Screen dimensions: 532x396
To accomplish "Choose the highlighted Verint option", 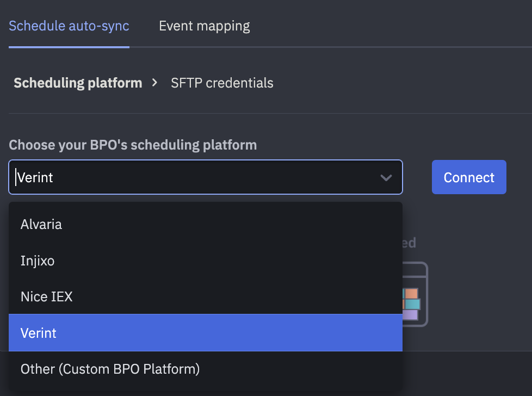I will (39, 332).
